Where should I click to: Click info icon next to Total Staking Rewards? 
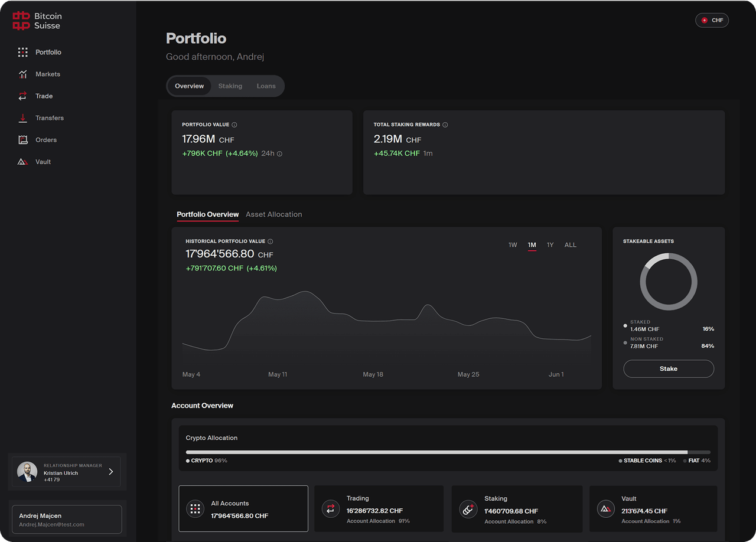445,125
